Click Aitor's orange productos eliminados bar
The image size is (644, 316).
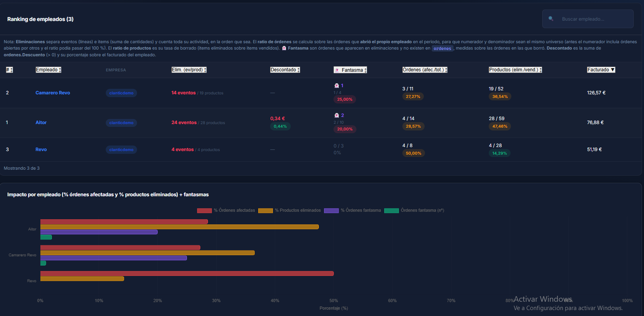tap(179, 227)
